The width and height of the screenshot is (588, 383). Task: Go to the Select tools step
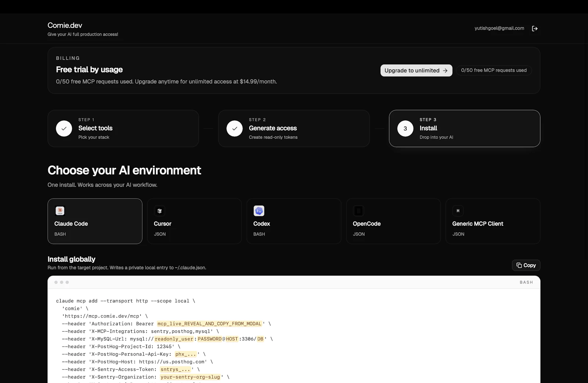tap(123, 128)
